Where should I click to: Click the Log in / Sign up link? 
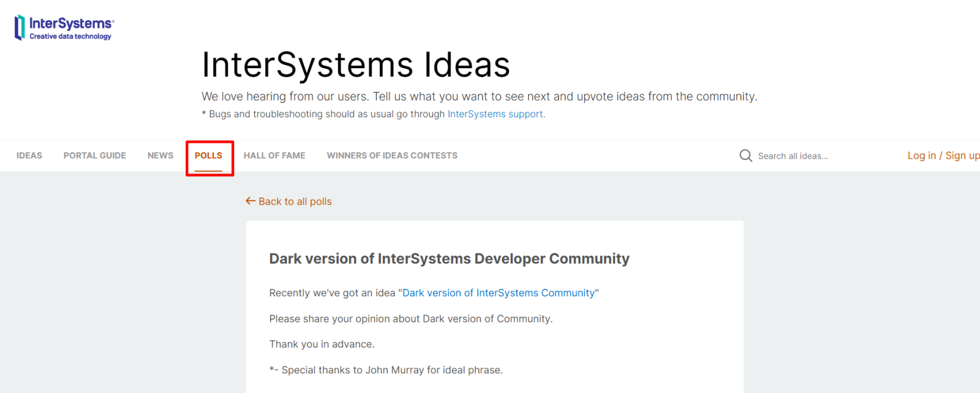point(943,156)
